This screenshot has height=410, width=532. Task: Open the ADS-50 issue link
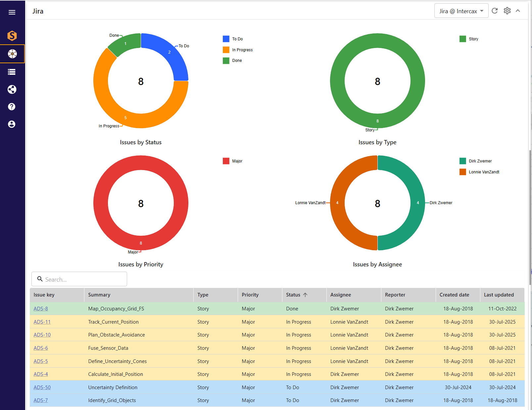tap(42, 387)
